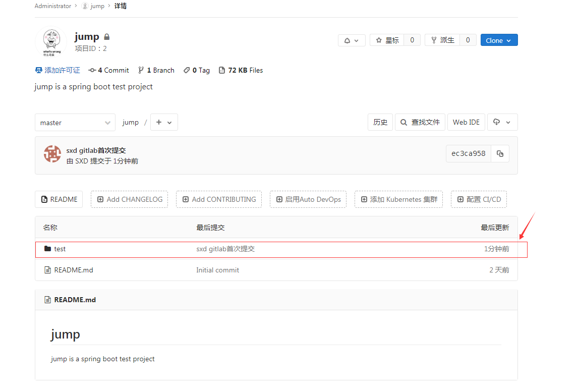Click the 2 天前 timestamp text

point(499,270)
